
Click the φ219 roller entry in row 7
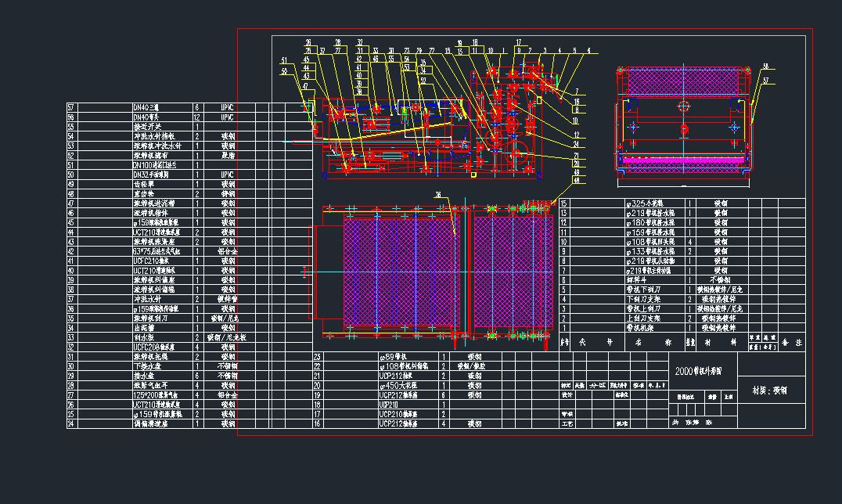[646, 271]
